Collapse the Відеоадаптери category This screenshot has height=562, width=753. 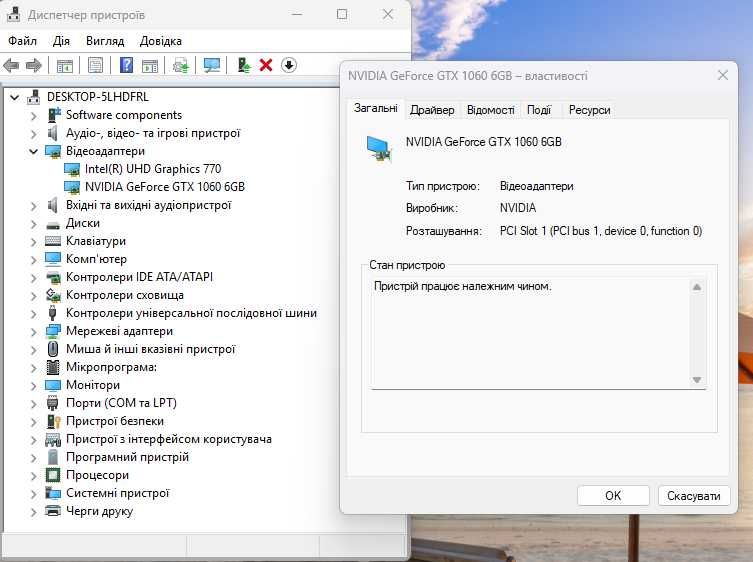[x=33, y=151]
